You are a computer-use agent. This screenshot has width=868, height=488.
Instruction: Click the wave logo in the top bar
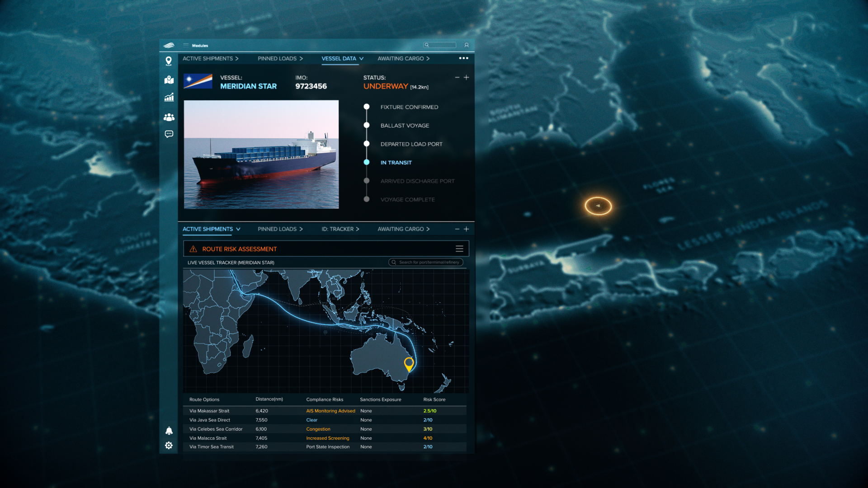pyautogui.click(x=169, y=45)
